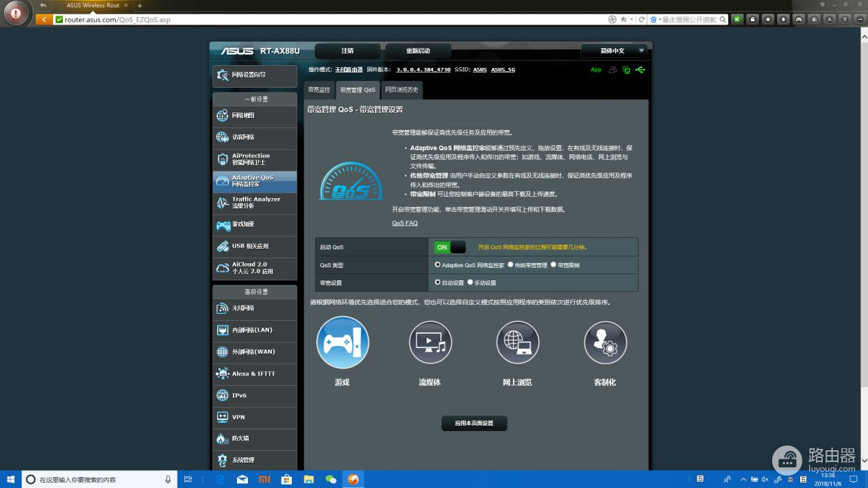The height and width of the screenshot is (488, 868).
Task: Select the Bandwidth Limiter (带宽限制) radio button
Action: (554, 265)
